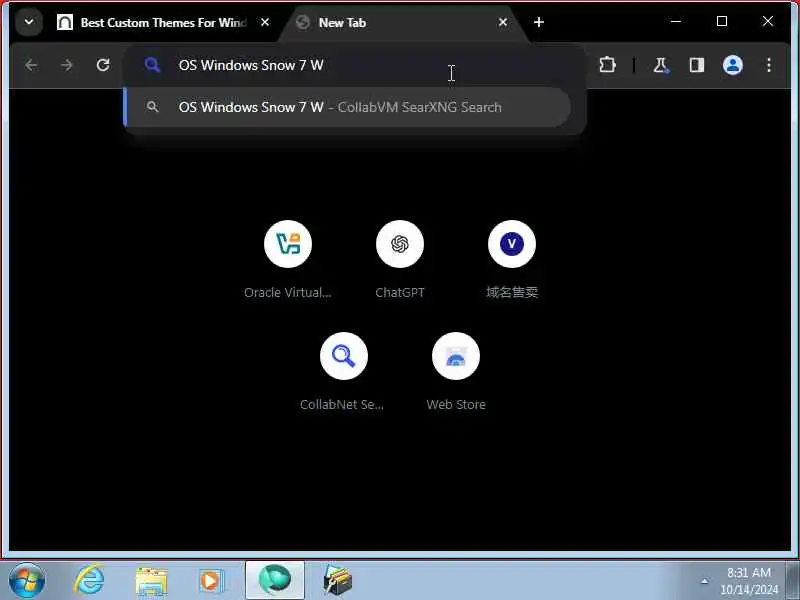Image resolution: width=800 pixels, height=600 pixels.
Task: Click the CollabNet Se... label text
Action: [342, 405]
